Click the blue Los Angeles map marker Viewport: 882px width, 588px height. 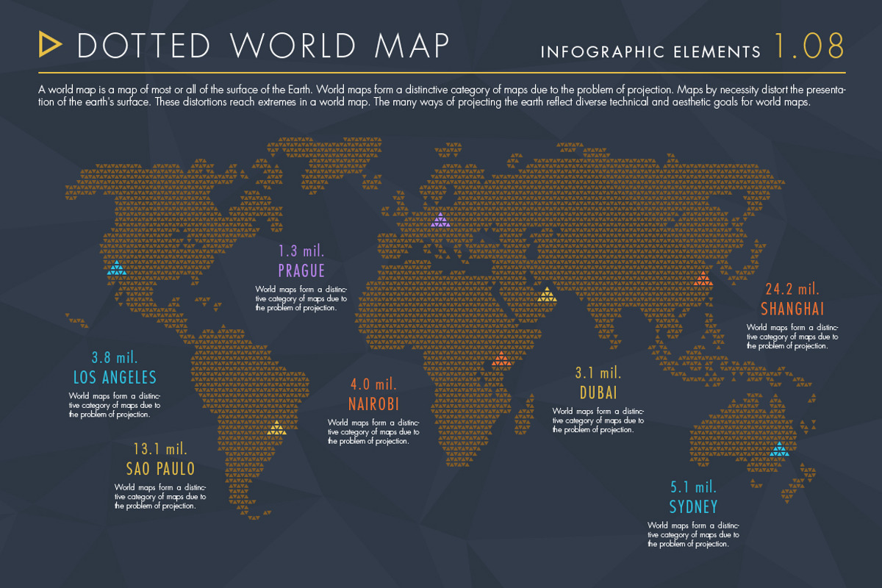[x=116, y=268]
